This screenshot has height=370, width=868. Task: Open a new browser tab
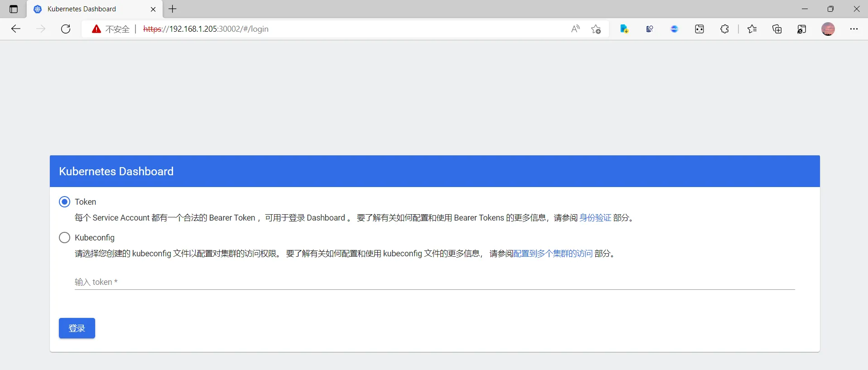point(173,9)
